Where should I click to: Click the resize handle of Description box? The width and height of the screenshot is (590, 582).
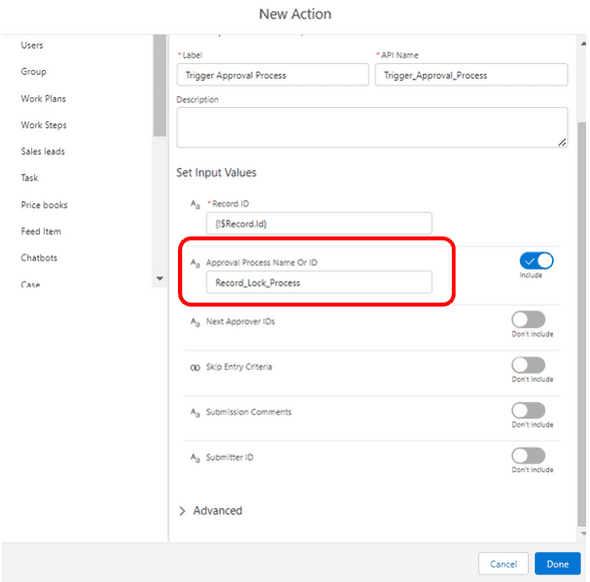[x=562, y=143]
